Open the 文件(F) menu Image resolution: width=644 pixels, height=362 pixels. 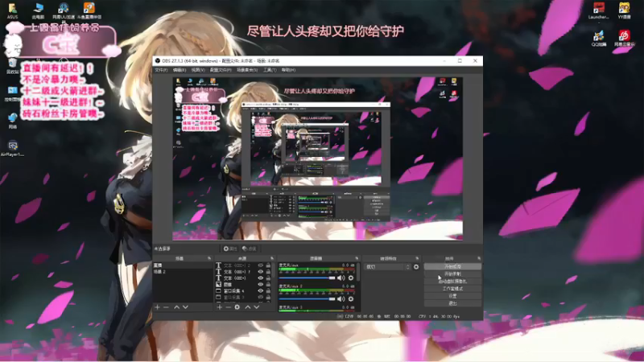coord(161,70)
